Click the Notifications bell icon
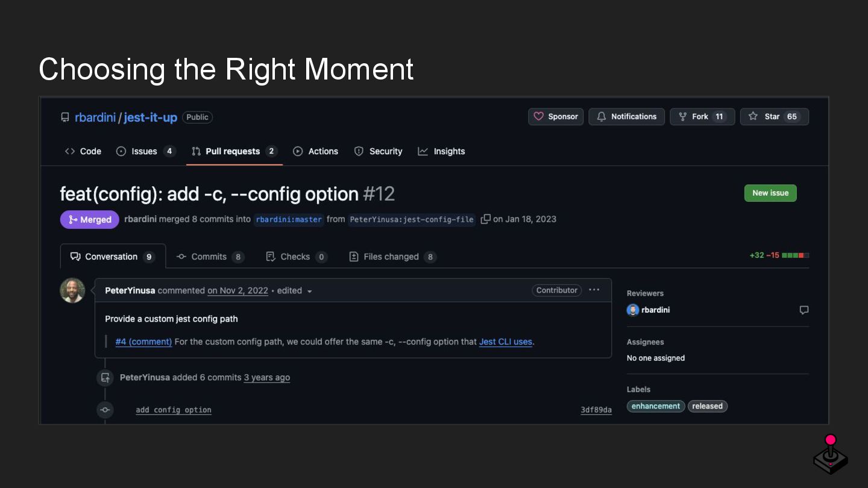 602,117
